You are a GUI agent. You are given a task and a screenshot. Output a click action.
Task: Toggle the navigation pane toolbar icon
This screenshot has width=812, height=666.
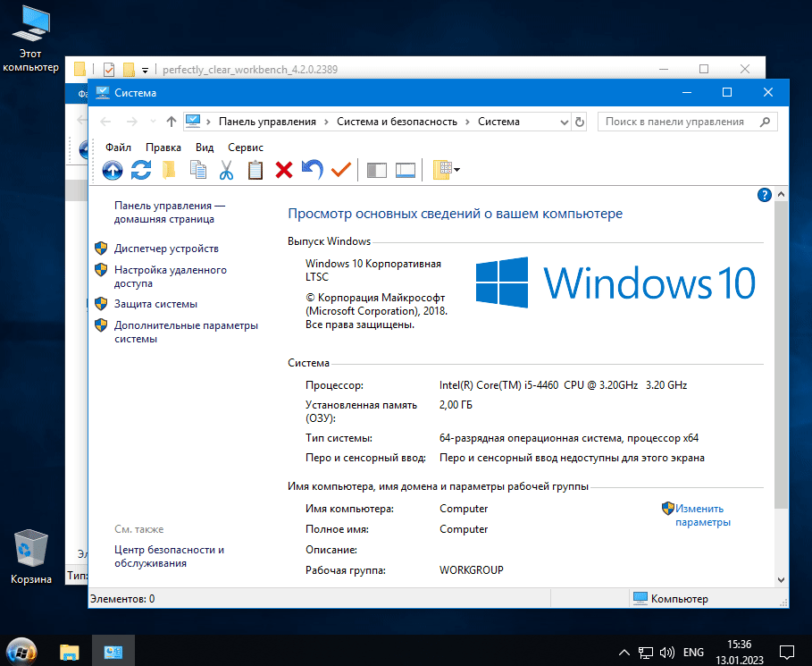(376, 170)
